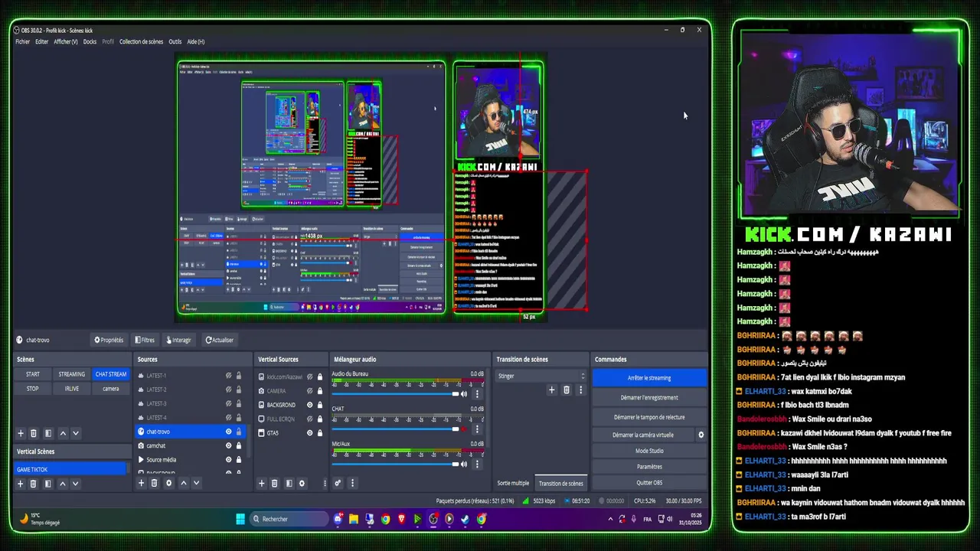Image resolution: width=980 pixels, height=551 pixels.
Task: Open the Docks menu
Action: point(90,41)
